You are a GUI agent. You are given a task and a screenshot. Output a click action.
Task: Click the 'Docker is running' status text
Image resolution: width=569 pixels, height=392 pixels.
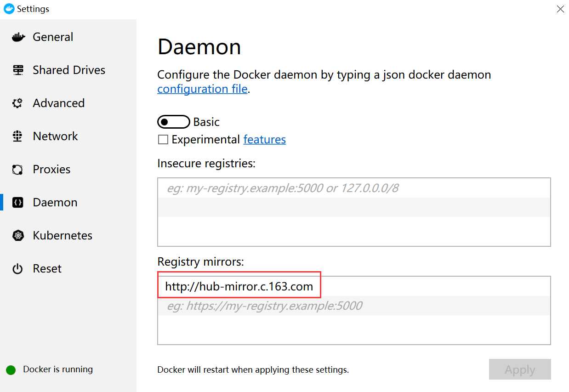[58, 369]
